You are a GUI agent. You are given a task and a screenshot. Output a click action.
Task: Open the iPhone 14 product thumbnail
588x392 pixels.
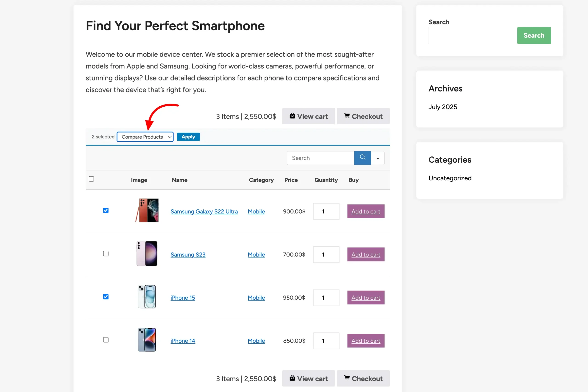tap(147, 340)
